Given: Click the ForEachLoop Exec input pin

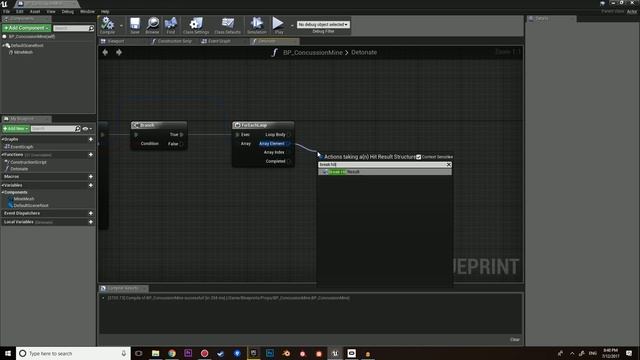Looking at the screenshot, I should coord(237,134).
